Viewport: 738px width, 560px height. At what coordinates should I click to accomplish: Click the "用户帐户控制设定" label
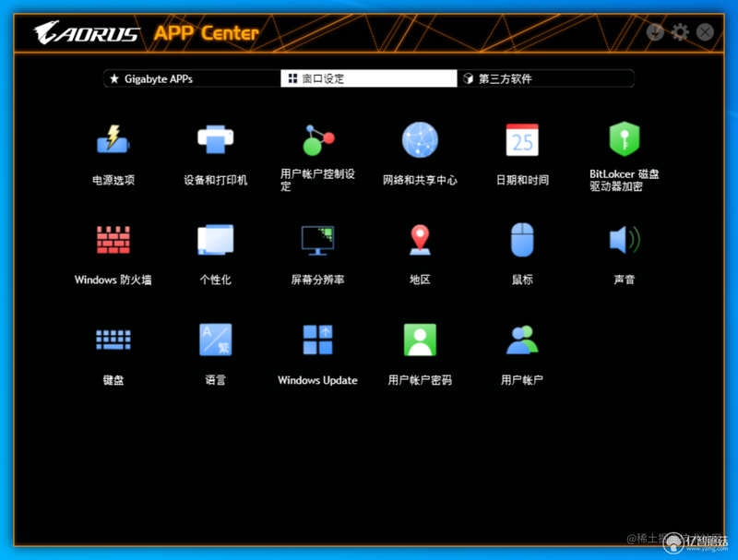(x=317, y=180)
